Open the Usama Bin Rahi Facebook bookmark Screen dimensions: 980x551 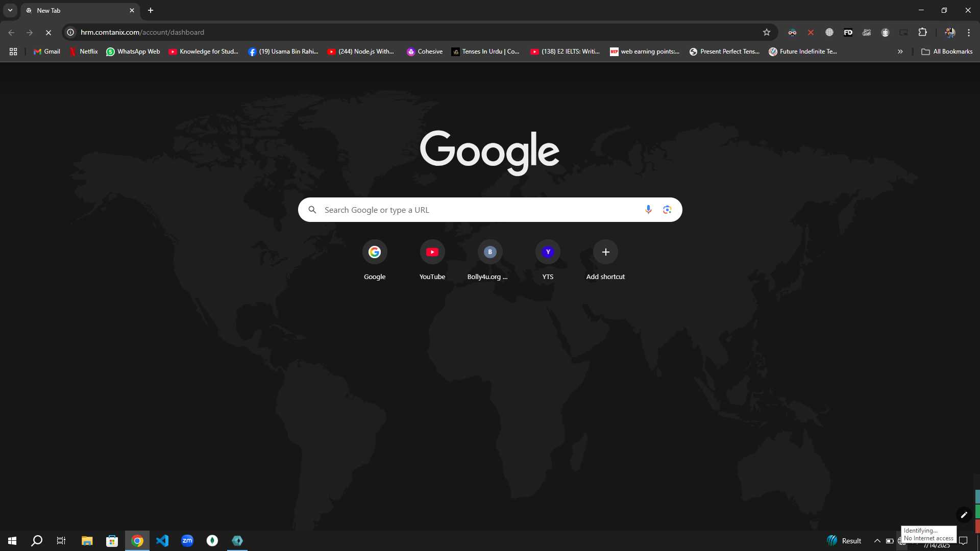tap(283, 52)
